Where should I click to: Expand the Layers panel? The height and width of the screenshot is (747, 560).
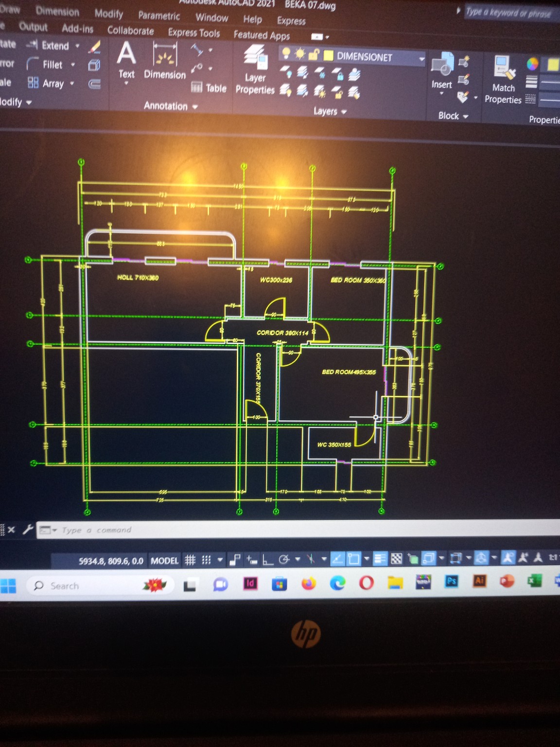[330, 111]
